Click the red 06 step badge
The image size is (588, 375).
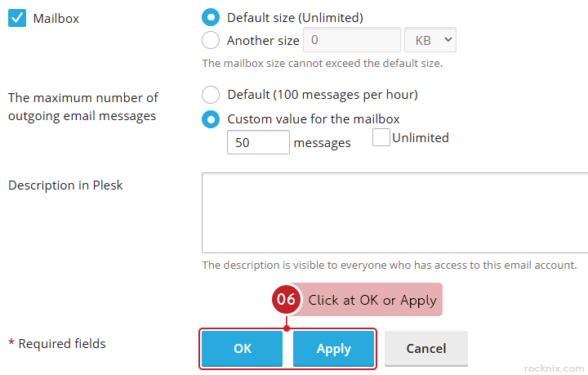tap(286, 300)
